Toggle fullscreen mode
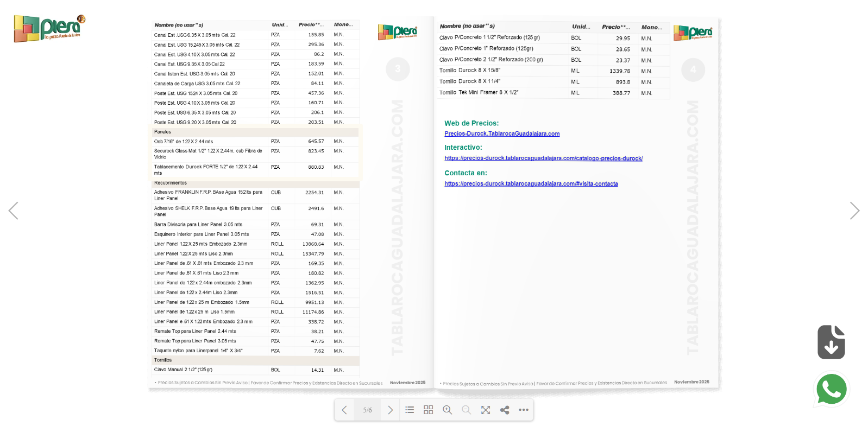This screenshot has height=426, width=868. (486, 410)
